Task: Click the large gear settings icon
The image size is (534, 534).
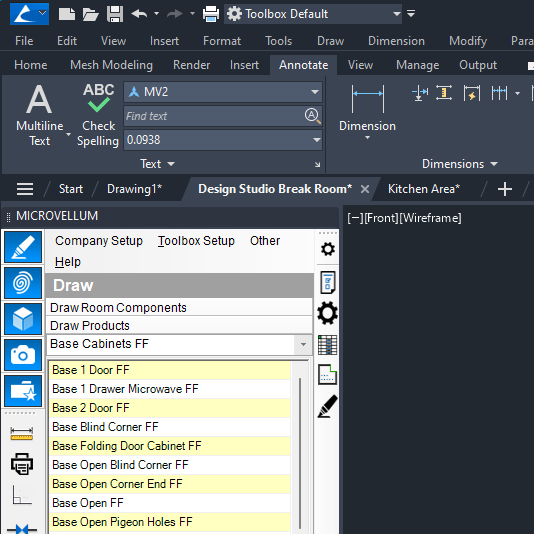Action: tap(328, 313)
